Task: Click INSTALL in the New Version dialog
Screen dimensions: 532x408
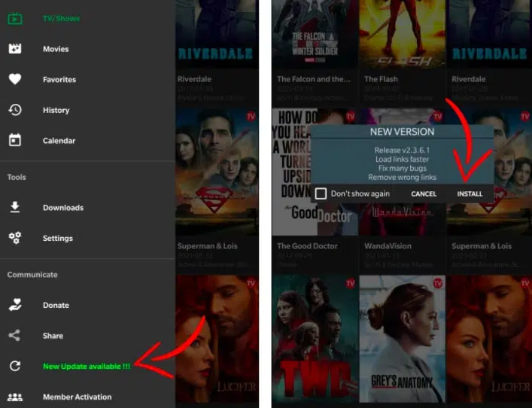Action: [470, 193]
